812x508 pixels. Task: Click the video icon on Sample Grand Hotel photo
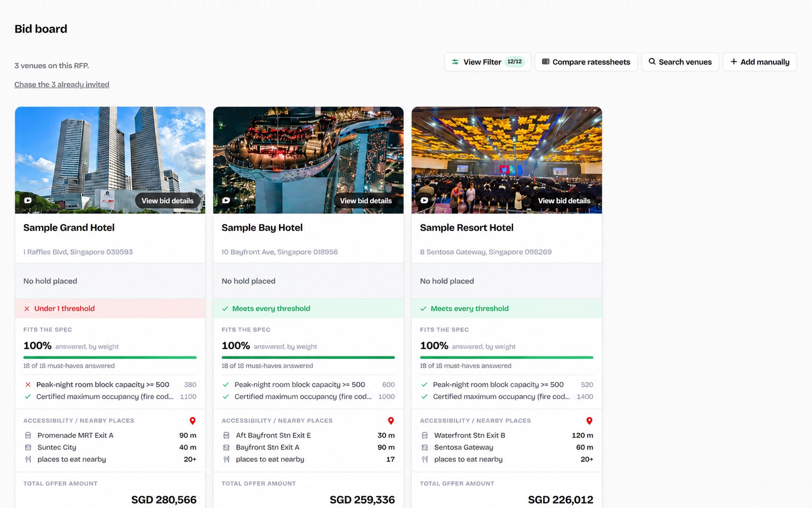pyautogui.click(x=28, y=201)
